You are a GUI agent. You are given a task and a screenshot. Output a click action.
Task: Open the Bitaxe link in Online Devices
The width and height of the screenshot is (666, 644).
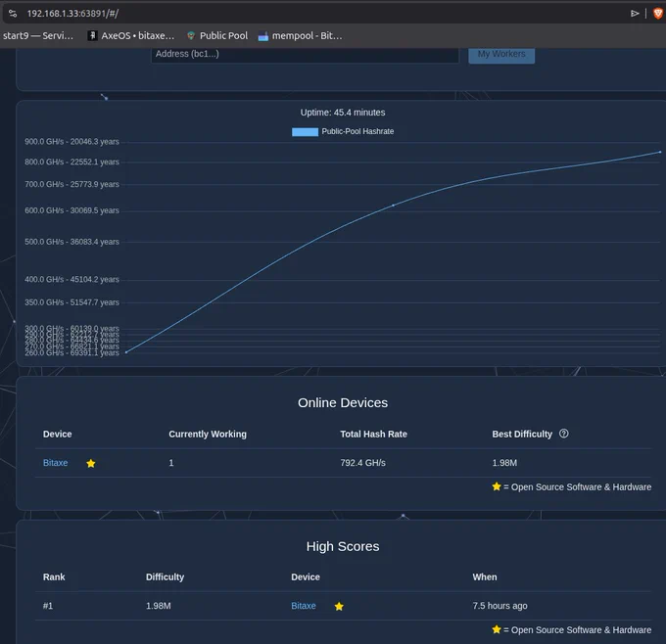[x=55, y=463]
